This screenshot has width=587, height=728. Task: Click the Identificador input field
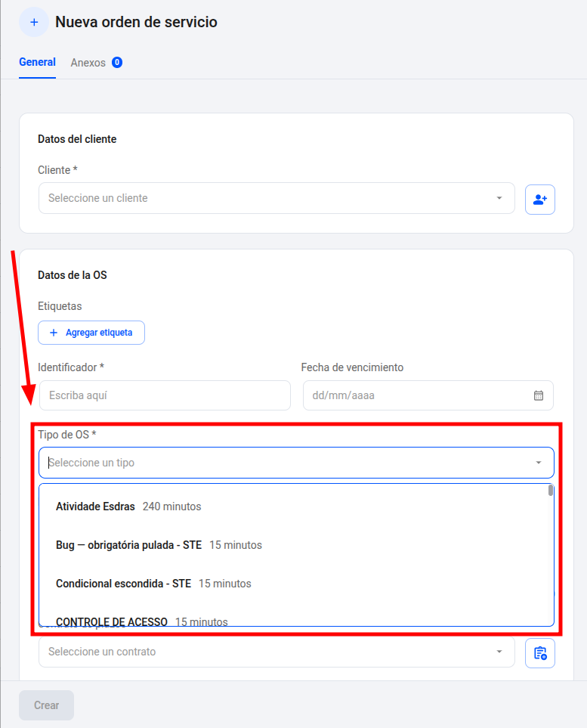(165, 395)
